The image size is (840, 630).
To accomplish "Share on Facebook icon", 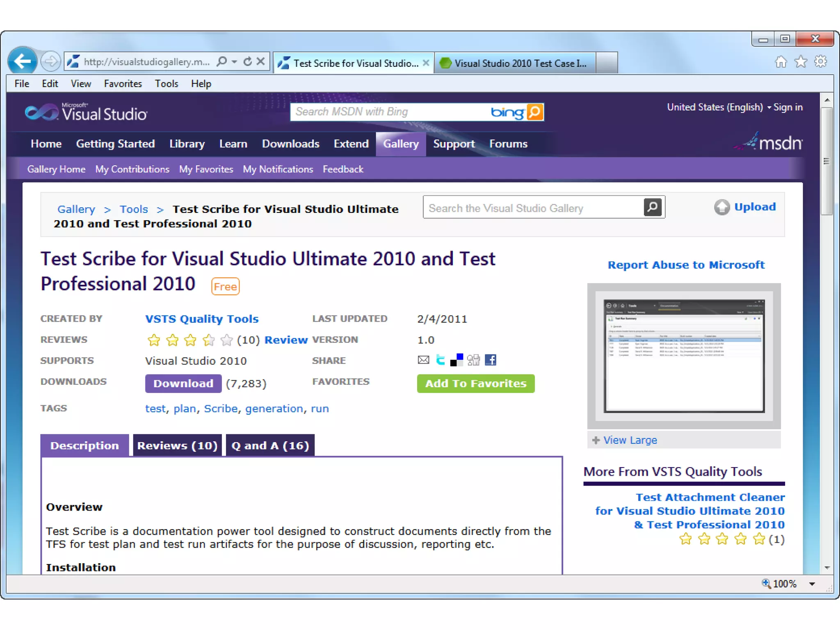I will click(x=491, y=360).
